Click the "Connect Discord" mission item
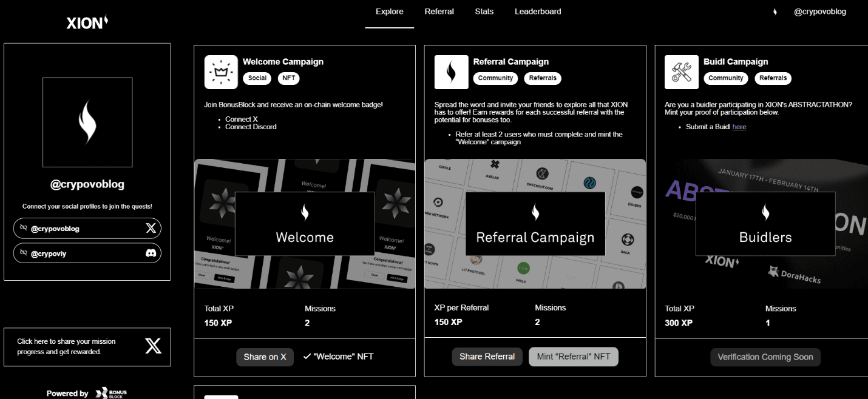Image resolution: width=868 pixels, height=399 pixels. (251, 127)
